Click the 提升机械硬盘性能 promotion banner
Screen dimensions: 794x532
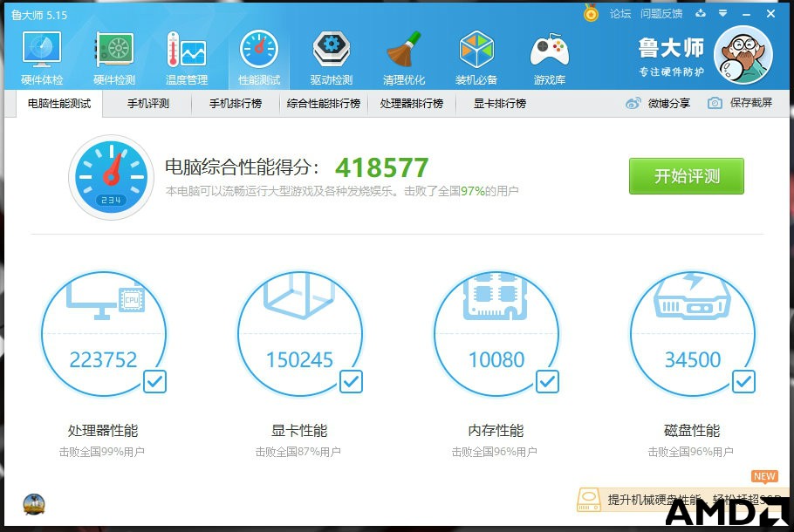[683, 500]
